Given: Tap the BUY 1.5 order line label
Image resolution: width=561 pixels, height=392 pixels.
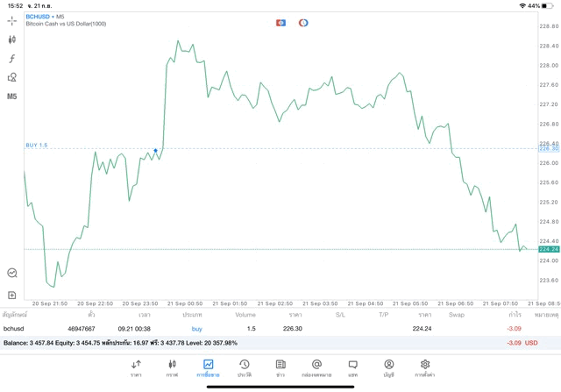Looking at the screenshot, I should tap(37, 145).
